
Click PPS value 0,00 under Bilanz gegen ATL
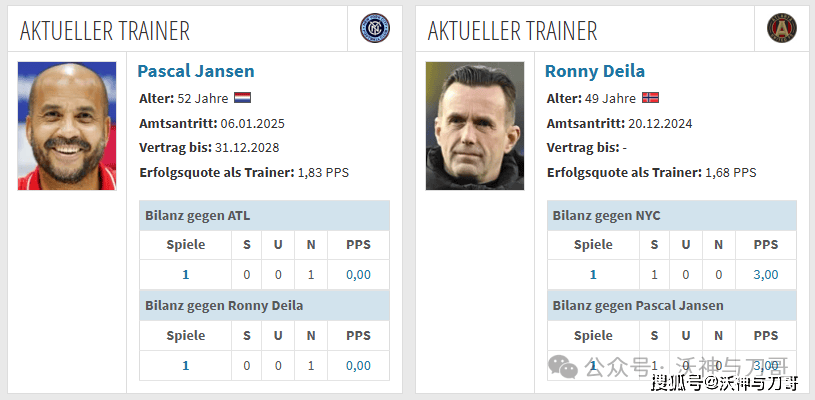358,274
